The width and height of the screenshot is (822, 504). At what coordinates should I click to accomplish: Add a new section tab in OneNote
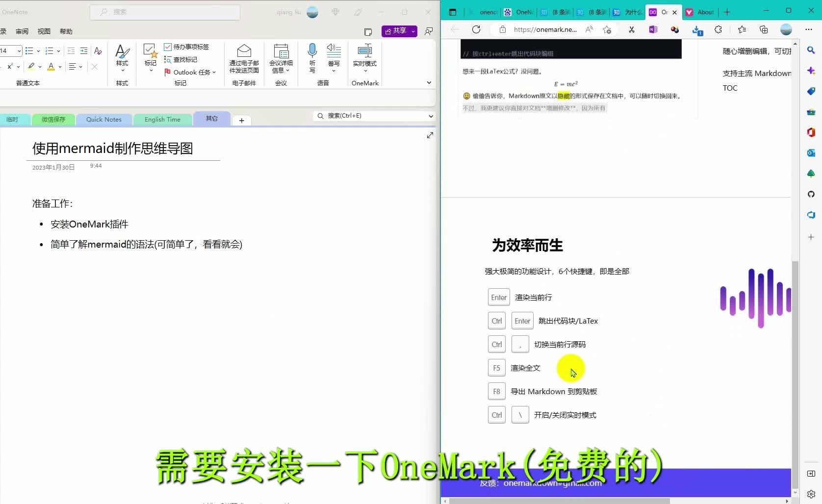pos(241,120)
